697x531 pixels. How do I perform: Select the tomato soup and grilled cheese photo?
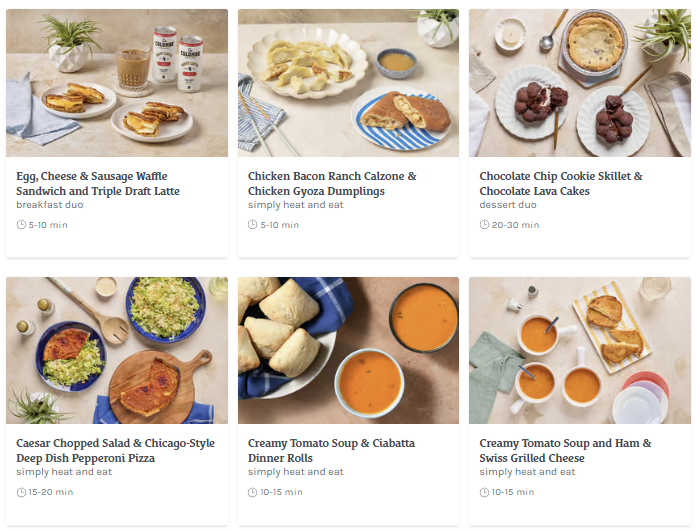(580, 350)
